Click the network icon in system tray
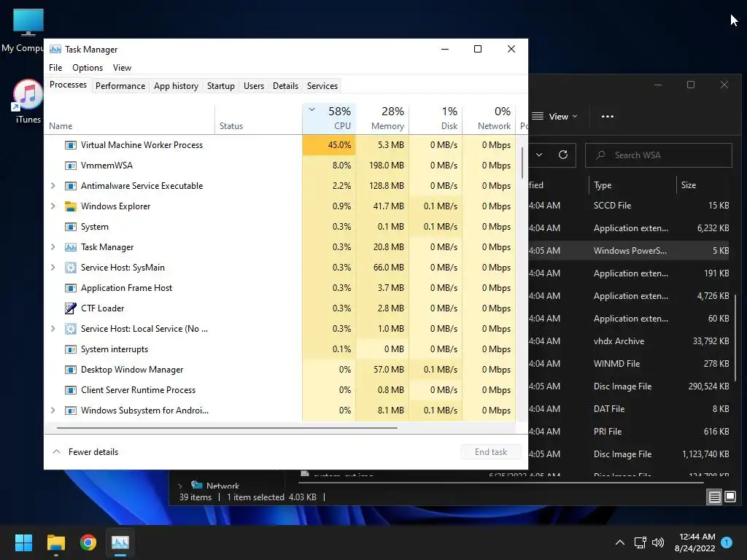Viewport: 747px width, 560px height. coord(640,542)
